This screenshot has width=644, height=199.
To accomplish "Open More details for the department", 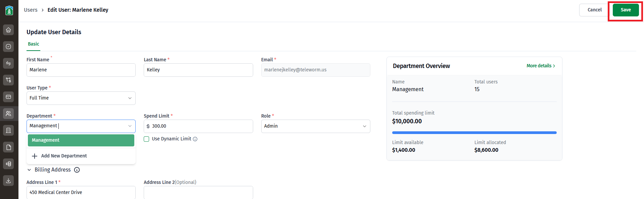I will (x=541, y=66).
